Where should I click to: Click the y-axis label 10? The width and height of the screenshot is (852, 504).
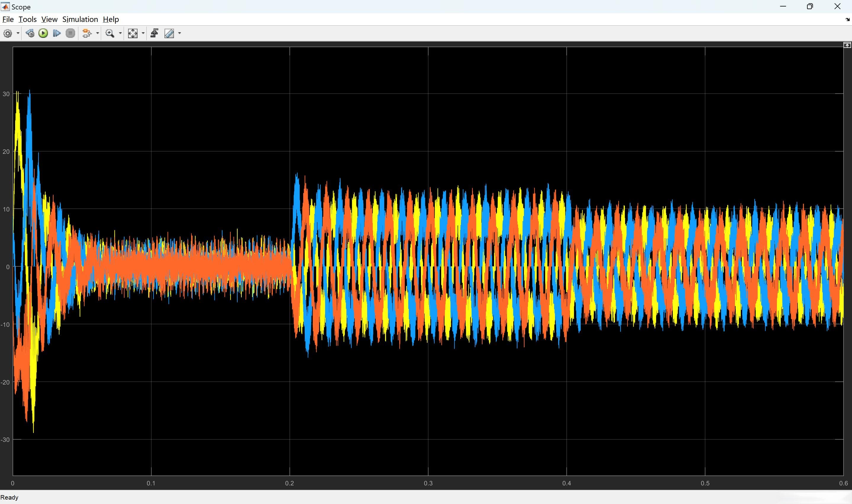(x=6, y=209)
